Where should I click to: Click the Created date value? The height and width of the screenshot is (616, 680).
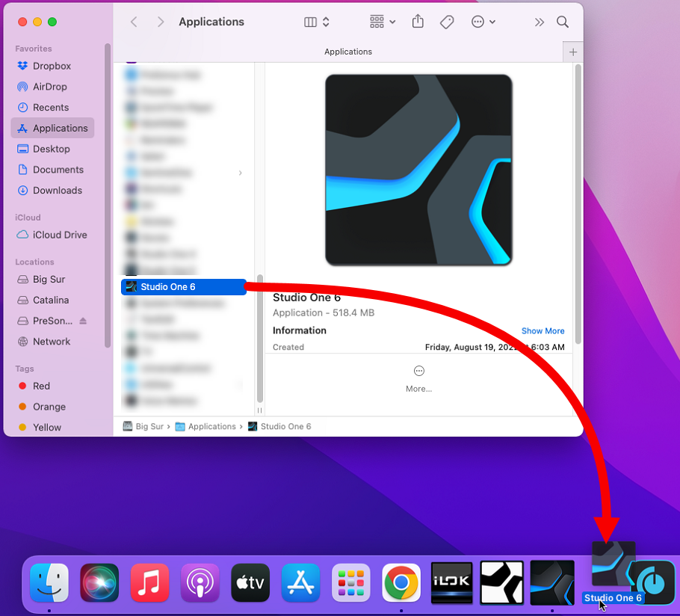click(x=495, y=347)
